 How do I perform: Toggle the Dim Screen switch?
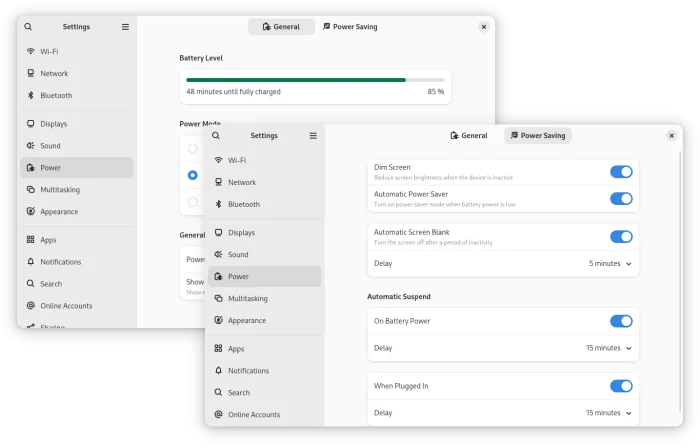pyautogui.click(x=621, y=172)
